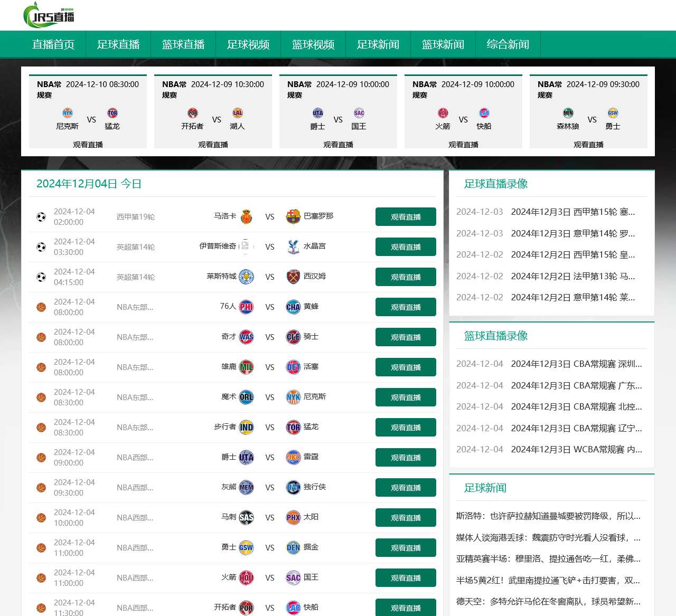
Task: Open news article 媒体人谈海港丢球
Action: coord(548,537)
